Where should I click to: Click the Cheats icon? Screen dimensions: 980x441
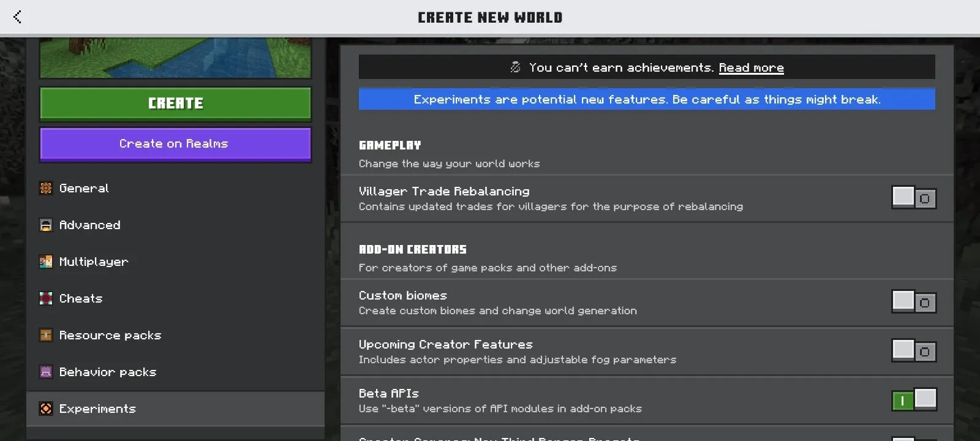pyautogui.click(x=46, y=298)
